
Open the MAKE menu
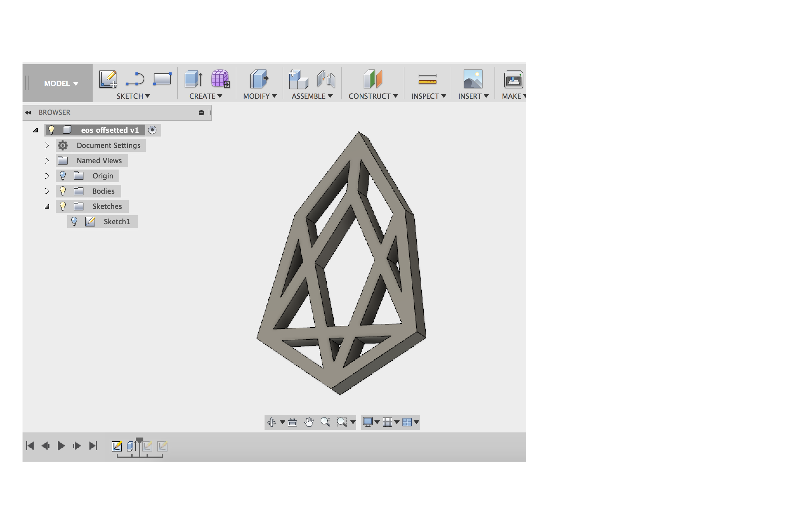(x=514, y=96)
